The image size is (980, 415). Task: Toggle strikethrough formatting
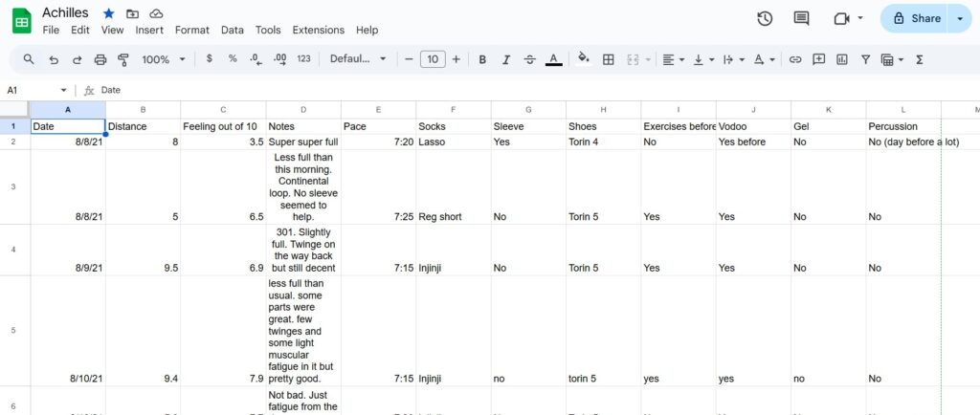(529, 59)
